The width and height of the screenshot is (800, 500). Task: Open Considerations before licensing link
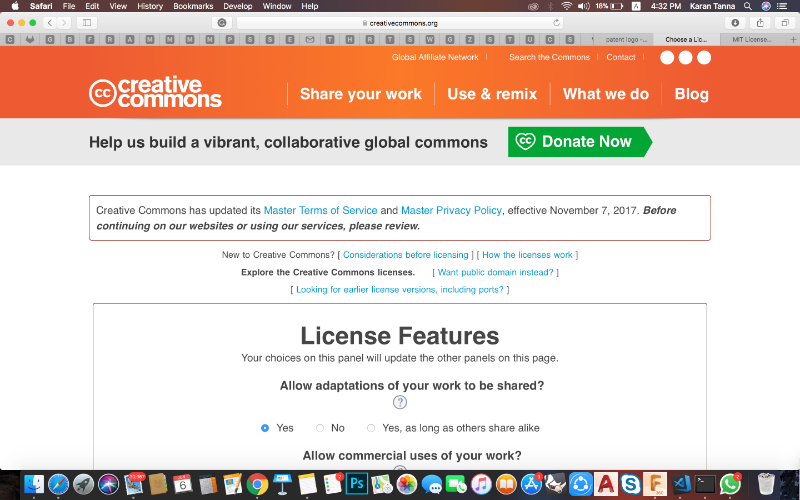pos(406,255)
